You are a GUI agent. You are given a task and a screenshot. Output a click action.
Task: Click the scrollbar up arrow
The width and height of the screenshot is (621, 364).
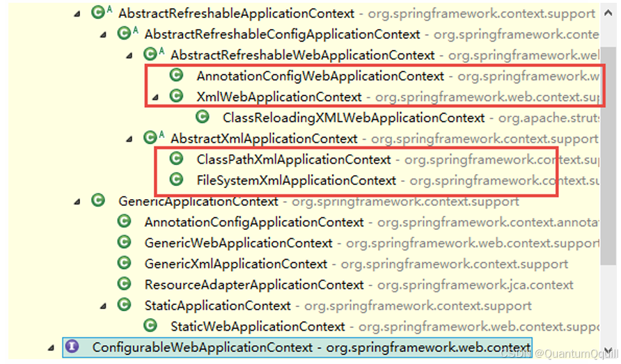(608, 13)
